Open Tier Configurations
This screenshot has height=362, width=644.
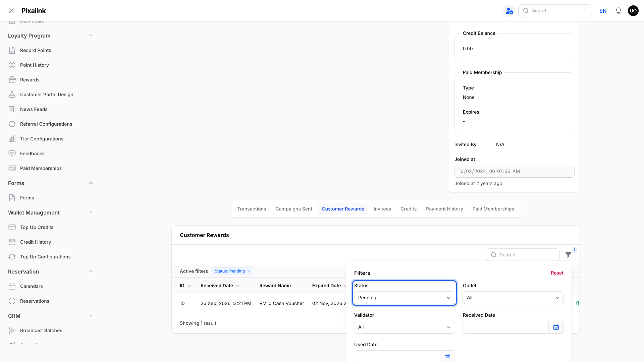coord(42,139)
